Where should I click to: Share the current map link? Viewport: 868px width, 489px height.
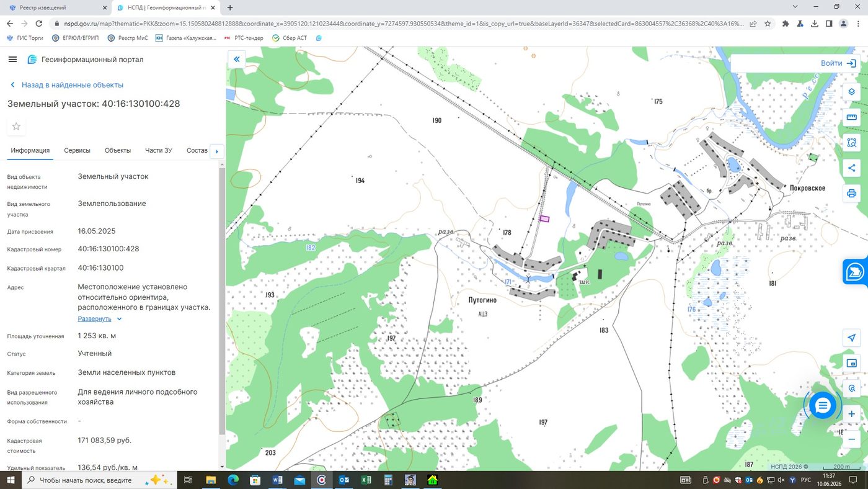[851, 168]
